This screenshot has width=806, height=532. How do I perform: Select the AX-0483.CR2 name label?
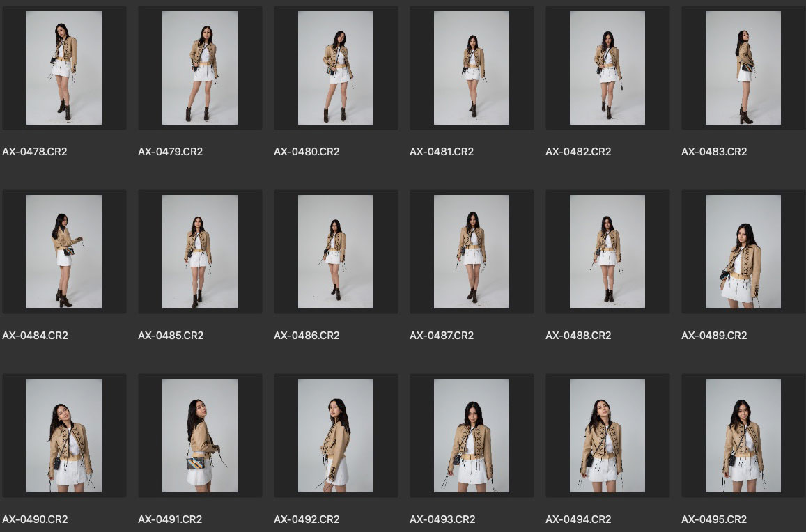pos(714,152)
